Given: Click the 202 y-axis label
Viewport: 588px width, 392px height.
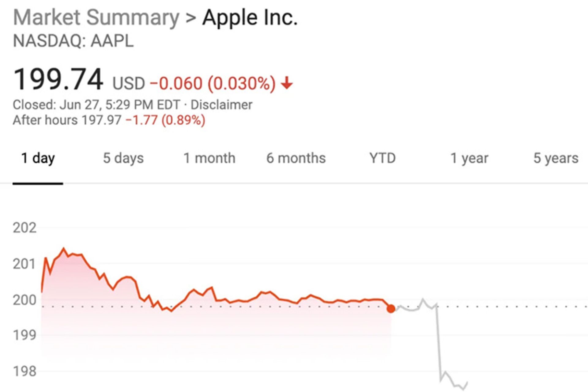Looking at the screenshot, I should tap(24, 228).
